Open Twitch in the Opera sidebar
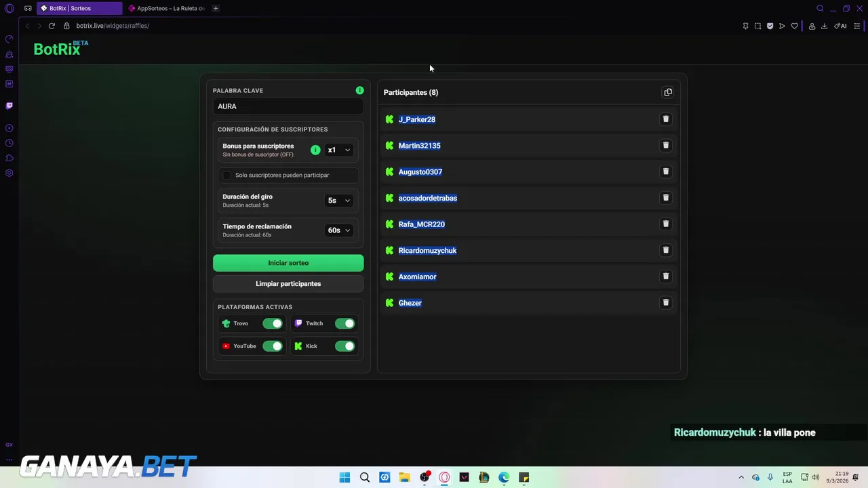Image resolution: width=868 pixels, height=488 pixels. point(9,106)
